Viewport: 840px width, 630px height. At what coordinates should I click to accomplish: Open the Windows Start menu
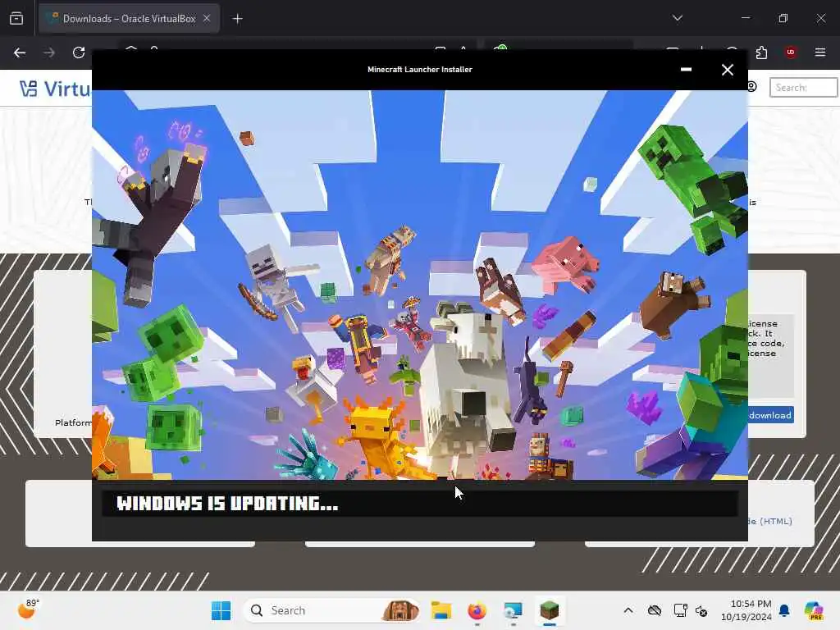coord(221,610)
